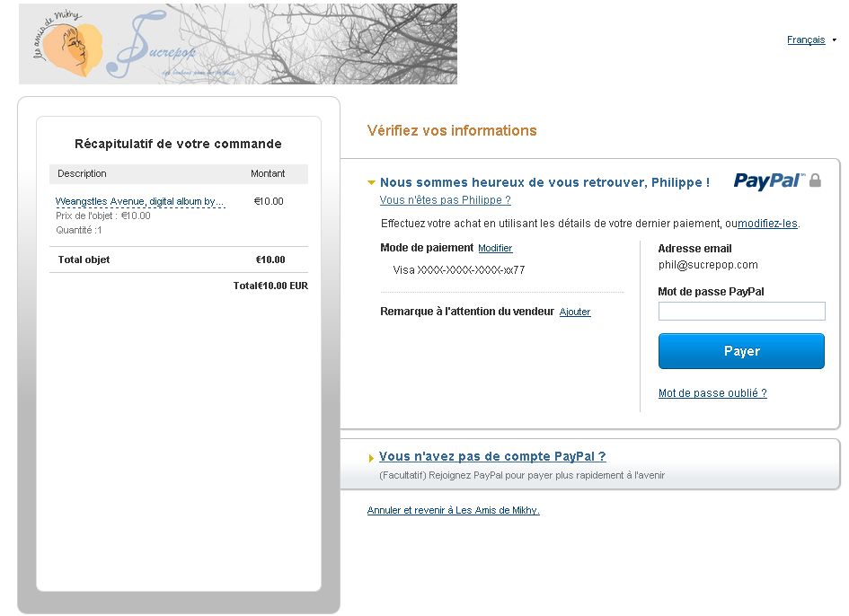Collapse the returning Philippe login section

point(372,183)
